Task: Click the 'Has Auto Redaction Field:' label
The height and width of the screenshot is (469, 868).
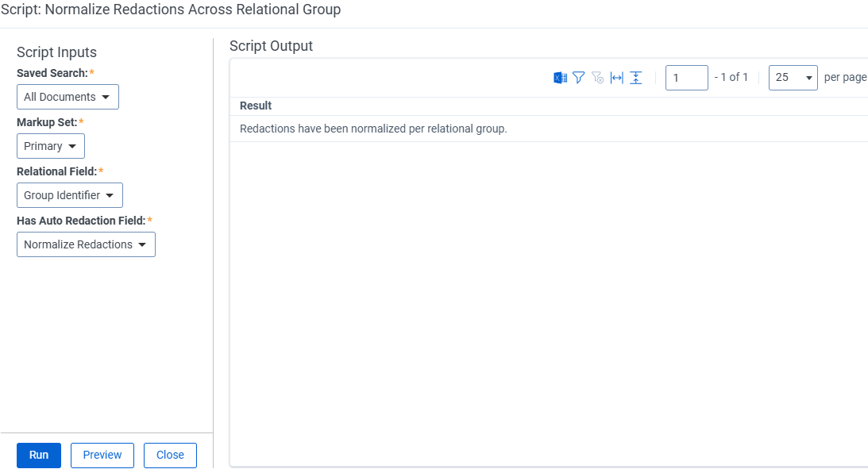Action: pos(81,221)
